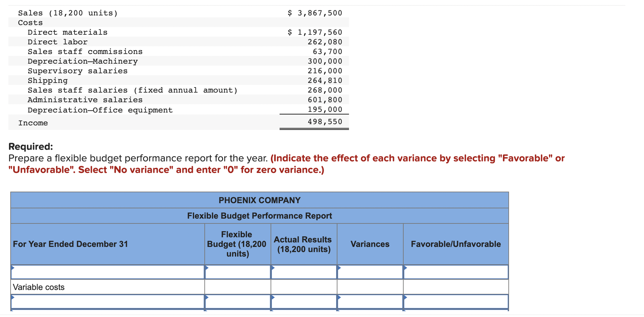The image size is (644, 317).
Task: Click the Variances input in the row below Variable costs
Action: (370, 302)
